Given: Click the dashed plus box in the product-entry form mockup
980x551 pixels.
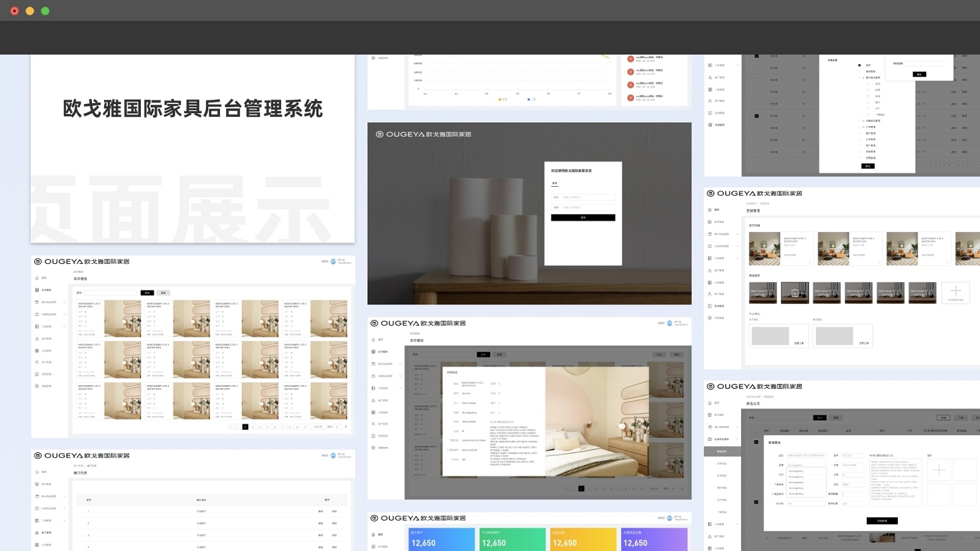Looking at the screenshot, I should 939,470.
